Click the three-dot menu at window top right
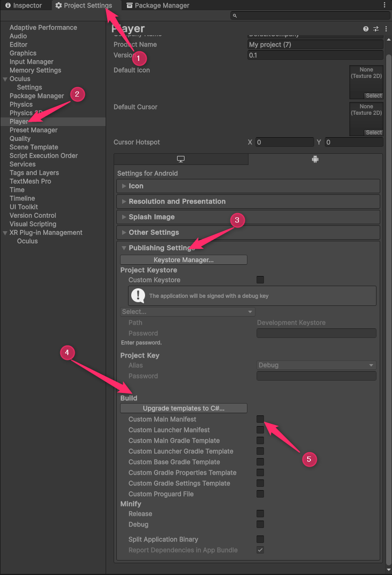This screenshot has height=575, width=392. (x=386, y=4)
